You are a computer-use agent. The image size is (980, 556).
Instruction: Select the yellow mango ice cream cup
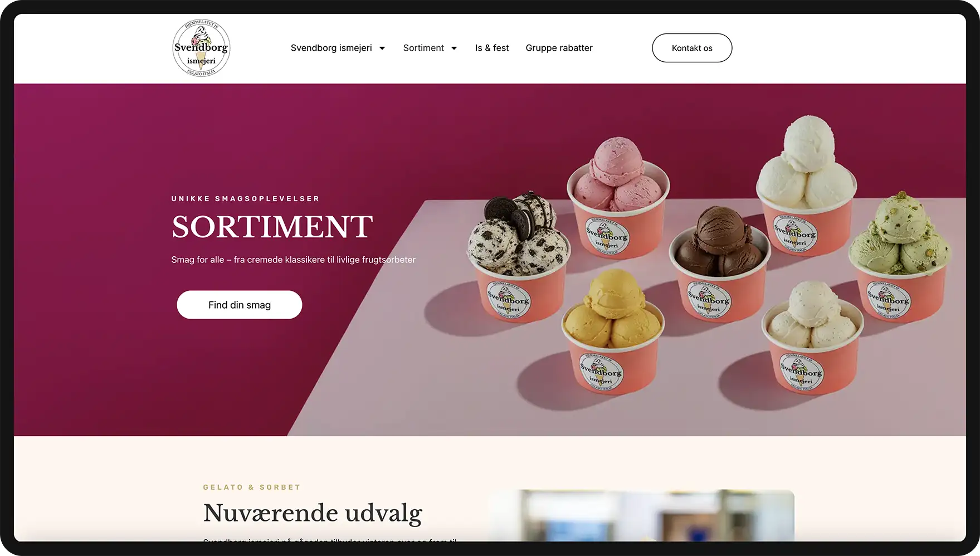(x=612, y=331)
